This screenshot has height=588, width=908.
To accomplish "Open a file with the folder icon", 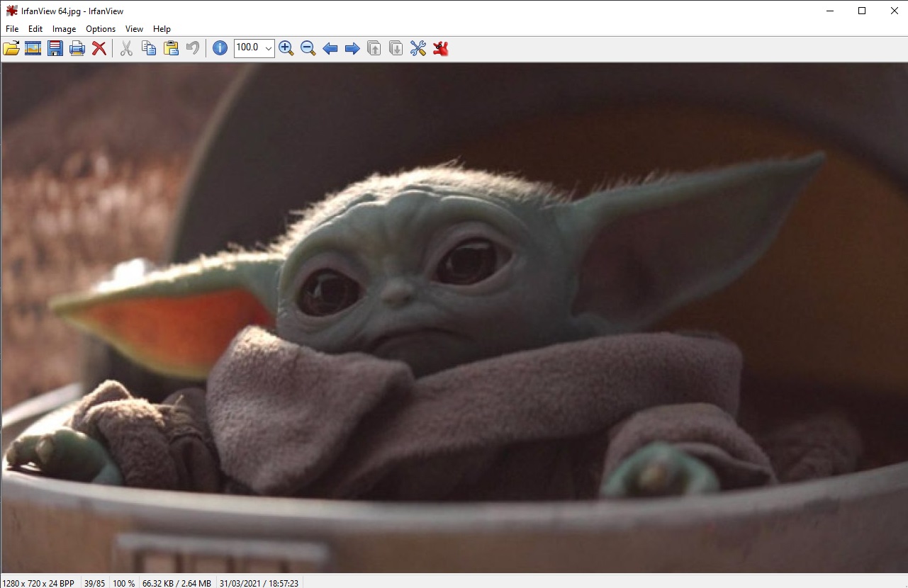I will (11, 48).
